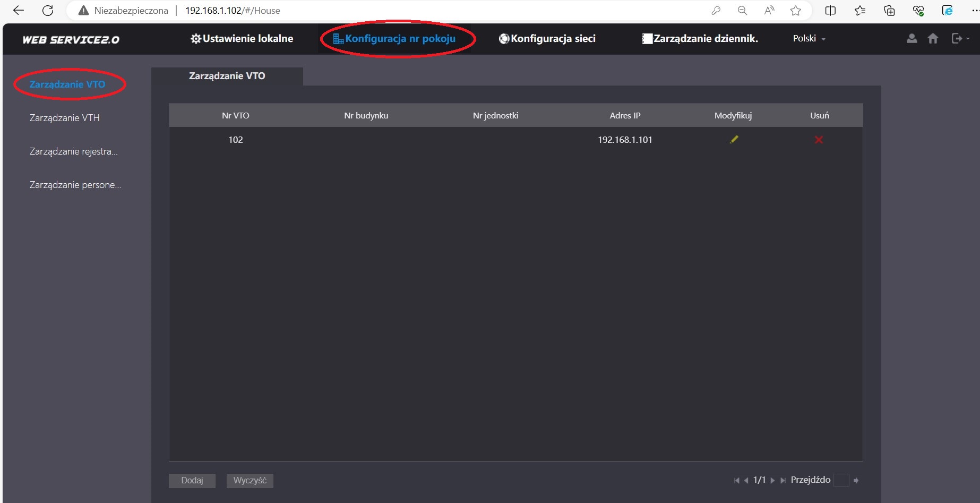Select Zarządzanie VTO in sidebar
Screen dimensions: 980x503
point(67,84)
